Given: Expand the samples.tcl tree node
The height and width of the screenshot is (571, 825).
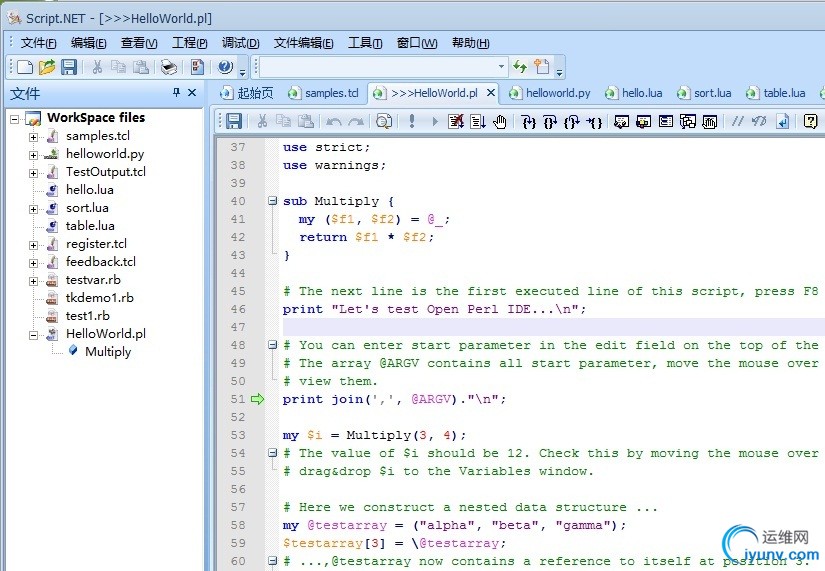Looking at the screenshot, I should [33, 137].
